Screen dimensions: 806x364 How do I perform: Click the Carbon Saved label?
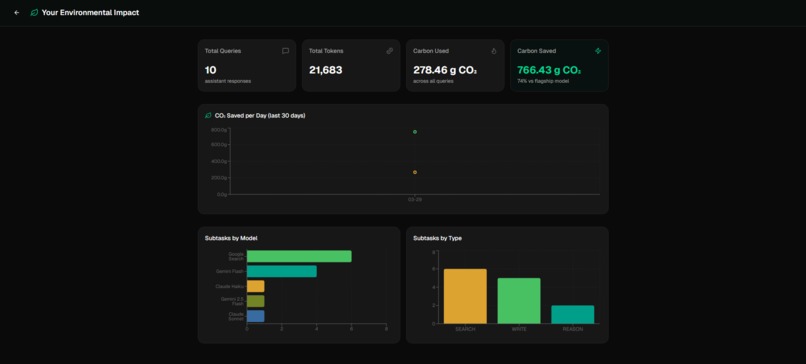coord(536,51)
